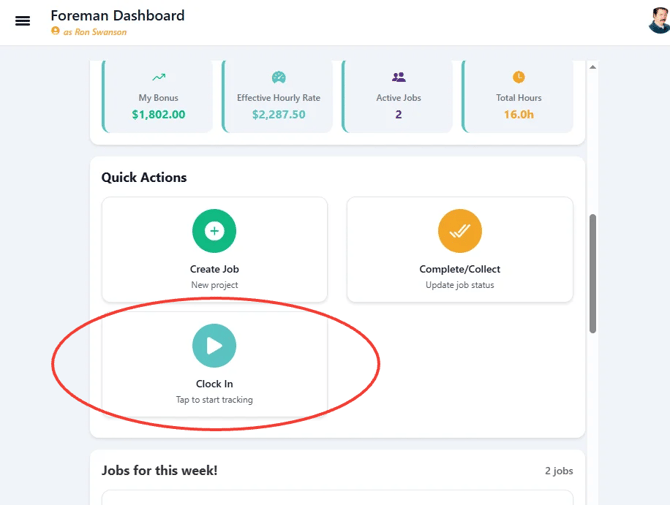Click the Active Jobs people icon

pyautogui.click(x=399, y=77)
